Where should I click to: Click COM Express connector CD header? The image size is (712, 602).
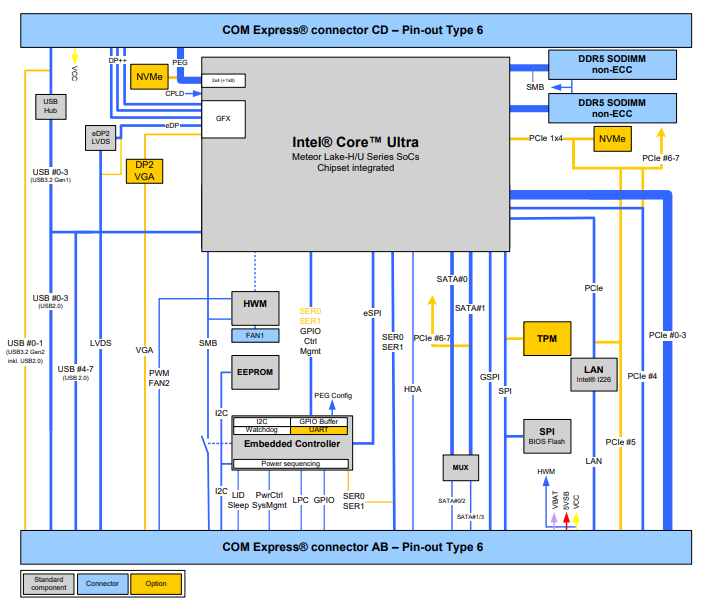356,31
